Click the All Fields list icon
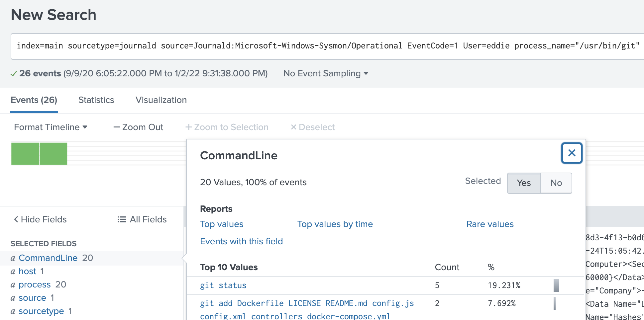This screenshot has height=320, width=644. (122, 219)
